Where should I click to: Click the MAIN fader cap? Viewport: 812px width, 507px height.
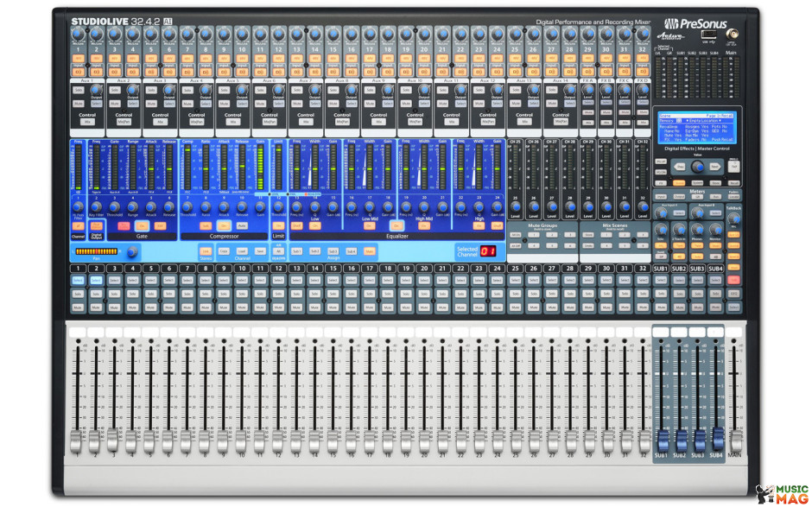(735, 441)
